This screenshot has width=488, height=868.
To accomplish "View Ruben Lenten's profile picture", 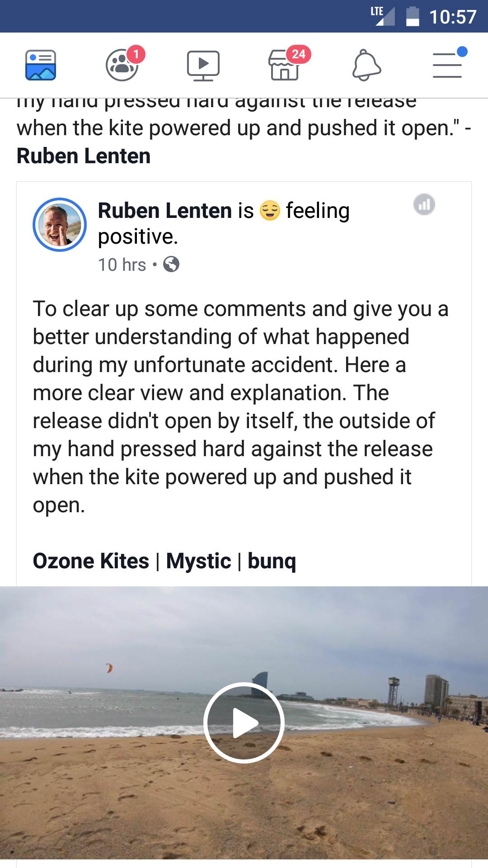I will [x=60, y=225].
